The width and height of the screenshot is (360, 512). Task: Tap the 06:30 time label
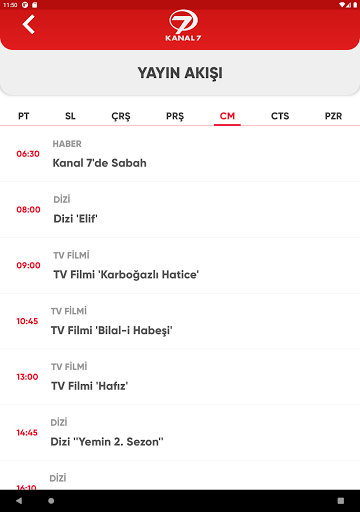tap(28, 154)
